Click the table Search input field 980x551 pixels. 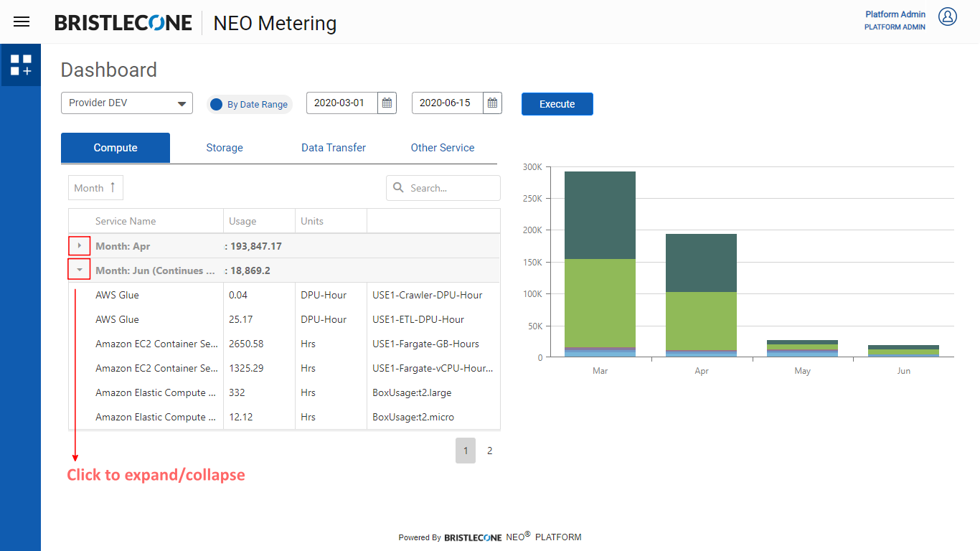pos(452,188)
